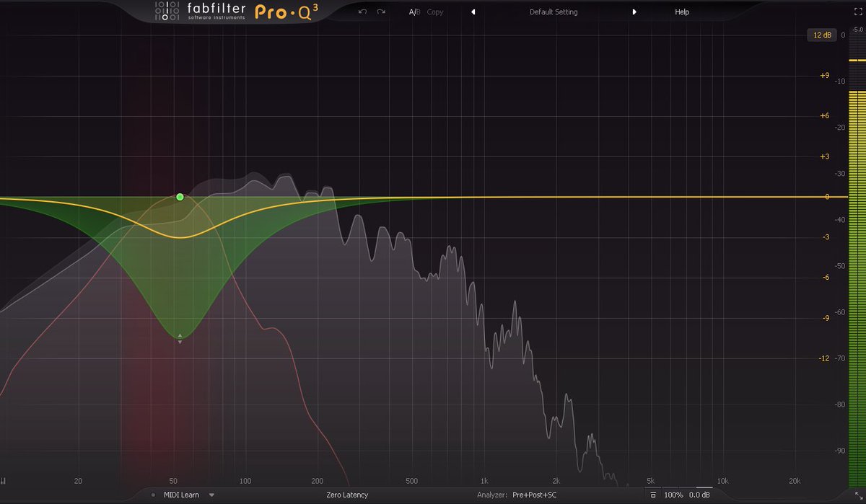Toggle the global bypass icon near 100%
Viewport: 866px width, 504px height.
tap(652, 495)
